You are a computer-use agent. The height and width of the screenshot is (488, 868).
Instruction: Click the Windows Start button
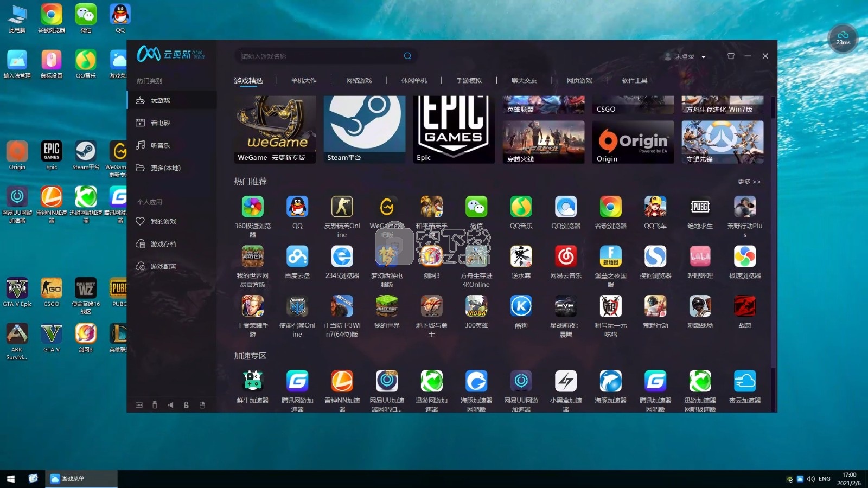(x=11, y=479)
